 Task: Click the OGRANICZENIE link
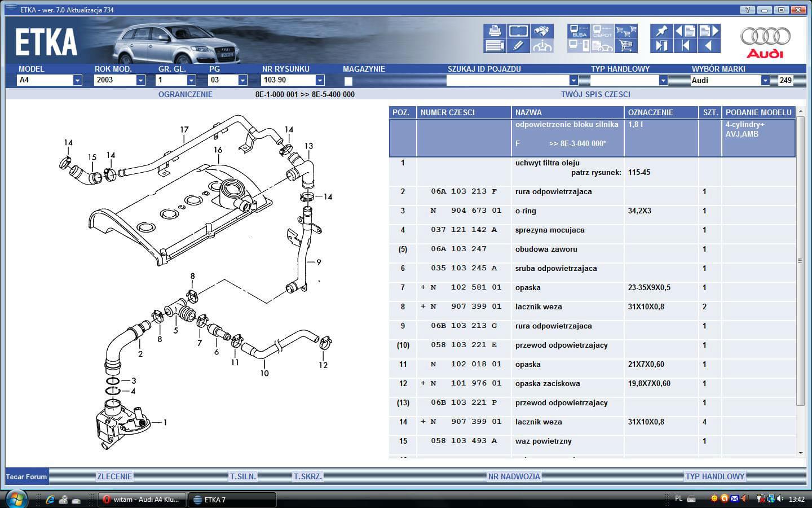pyautogui.click(x=186, y=94)
